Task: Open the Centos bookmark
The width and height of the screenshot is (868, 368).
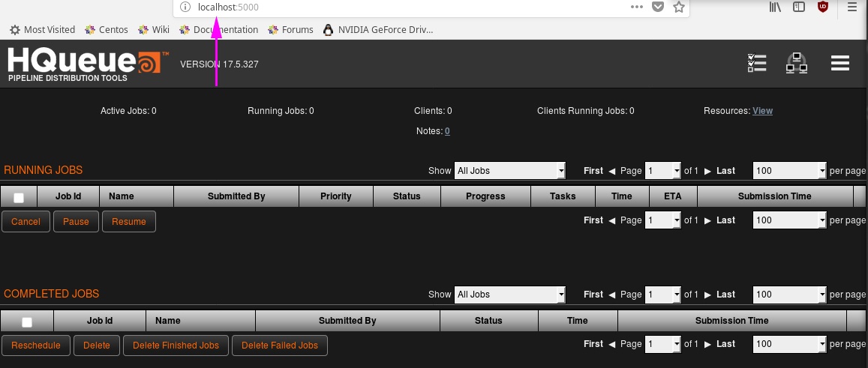Action: [x=107, y=30]
